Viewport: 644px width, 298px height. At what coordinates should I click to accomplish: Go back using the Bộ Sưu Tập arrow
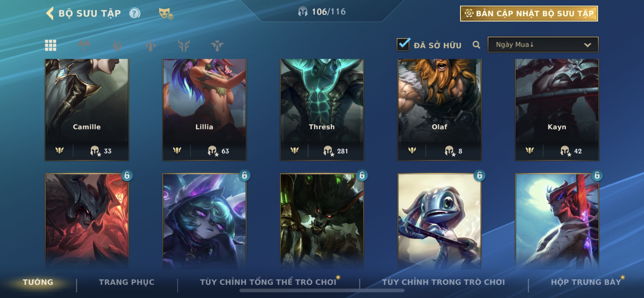pyautogui.click(x=50, y=13)
